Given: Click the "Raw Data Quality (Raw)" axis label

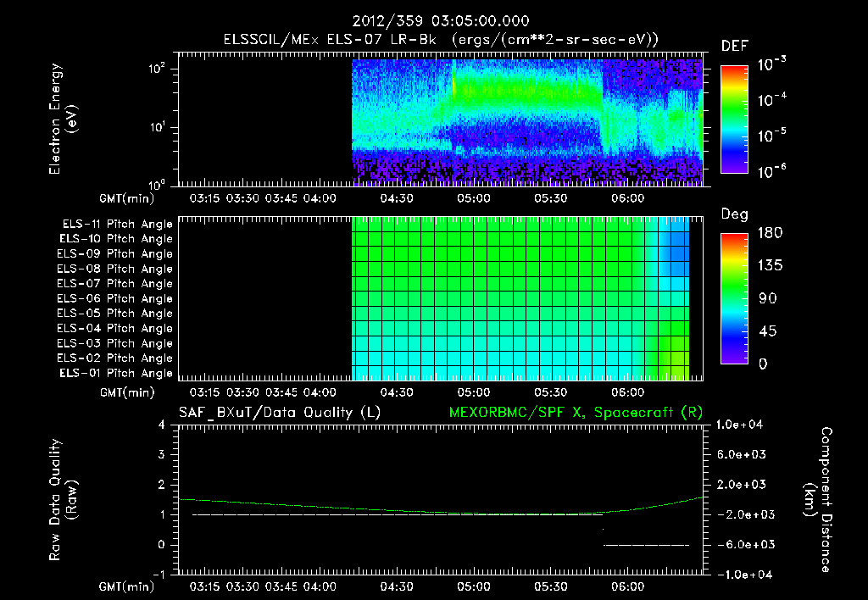Looking at the screenshot, I should [63, 500].
